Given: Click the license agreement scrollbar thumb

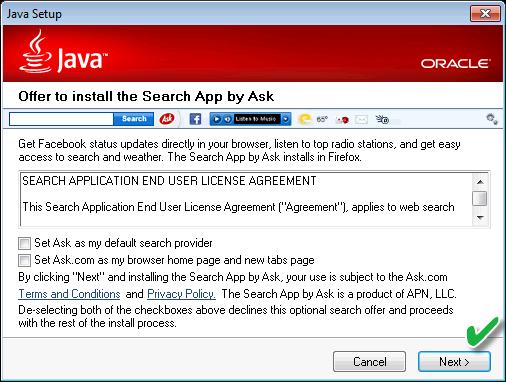Looking at the screenshot, I should (480, 199).
